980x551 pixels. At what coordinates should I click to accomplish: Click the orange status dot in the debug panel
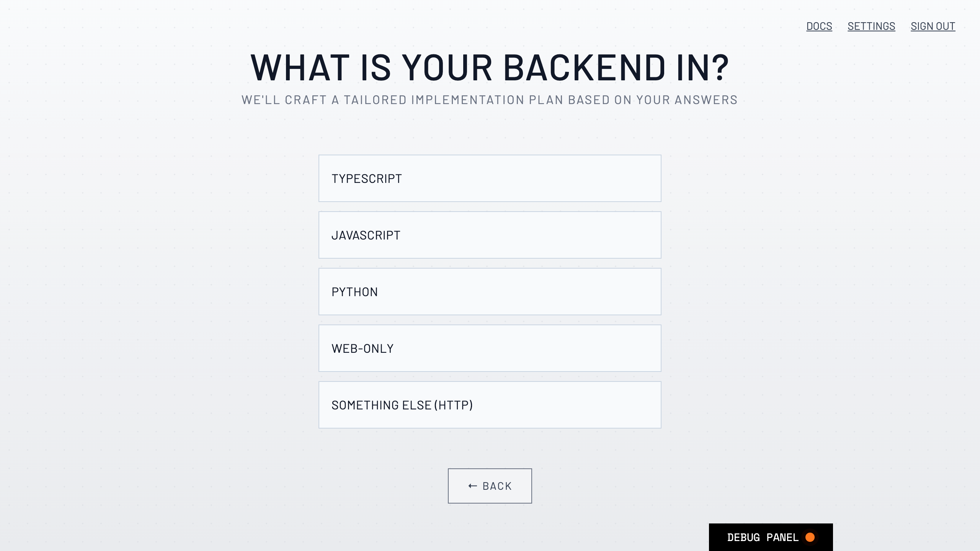point(810,537)
